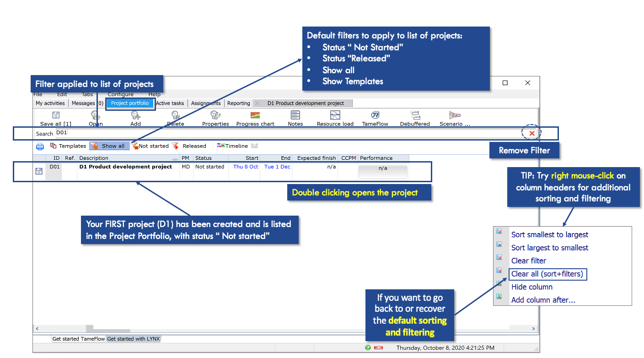
Task: Click the End column header
Action: pos(276,158)
